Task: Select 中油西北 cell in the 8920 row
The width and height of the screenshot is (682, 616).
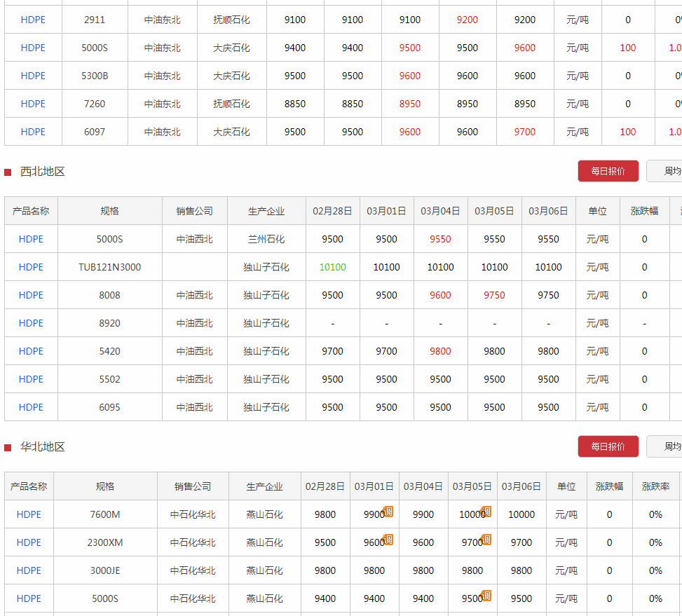Action: pyautogui.click(x=195, y=324)
